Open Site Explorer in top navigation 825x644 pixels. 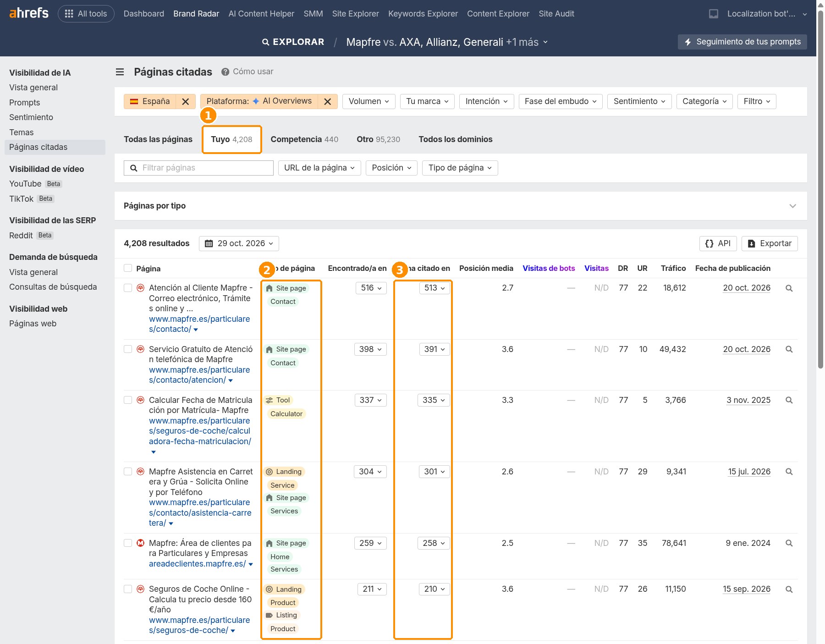[x=356, y=14]
